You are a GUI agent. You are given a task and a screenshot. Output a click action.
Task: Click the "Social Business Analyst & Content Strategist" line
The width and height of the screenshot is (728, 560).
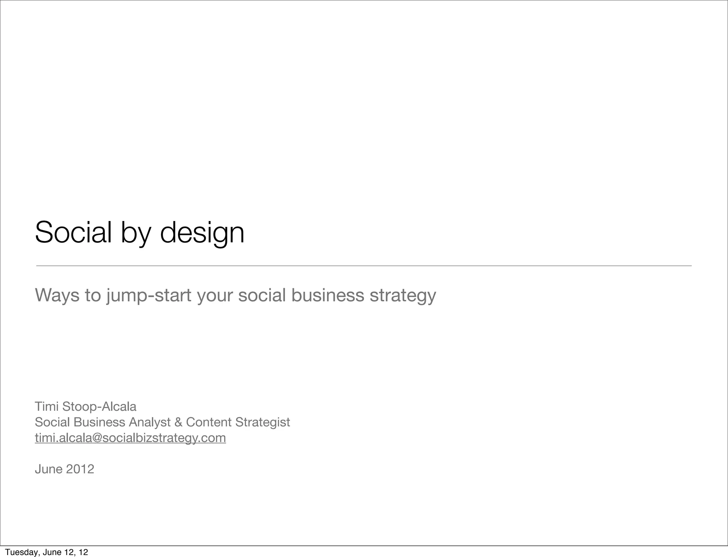(162, 422)
